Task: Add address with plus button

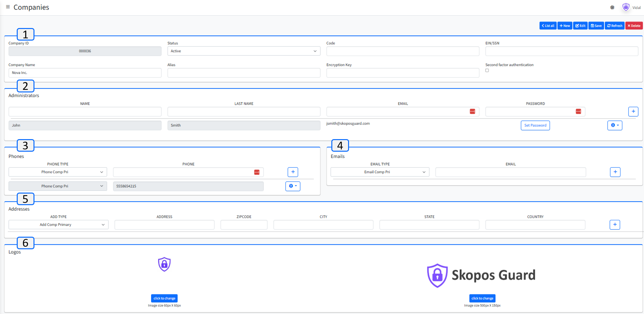Action: coord(615,224)
